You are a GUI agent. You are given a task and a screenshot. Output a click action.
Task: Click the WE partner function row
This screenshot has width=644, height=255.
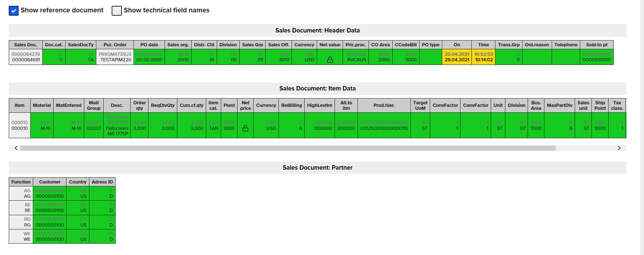tap(27, 239)
